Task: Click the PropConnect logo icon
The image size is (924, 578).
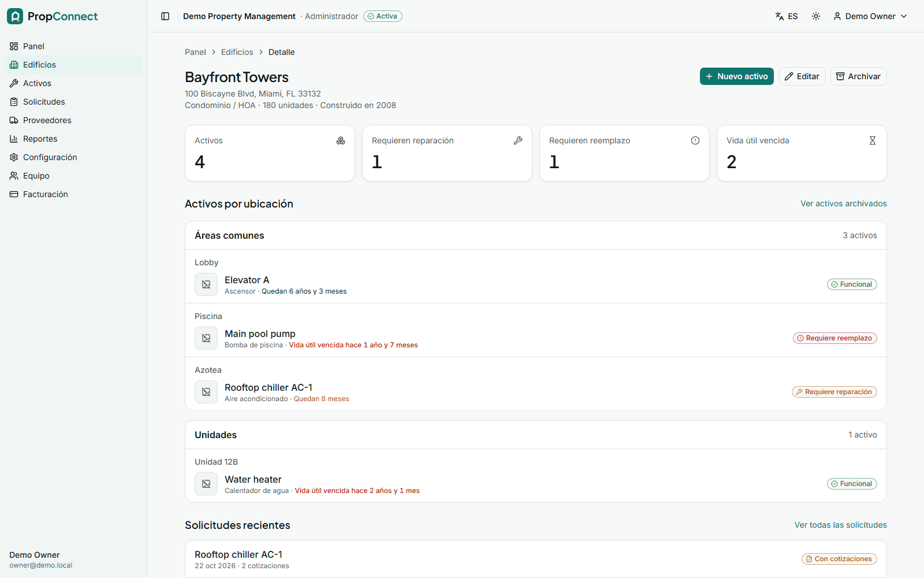Action: tap(15, 16)
